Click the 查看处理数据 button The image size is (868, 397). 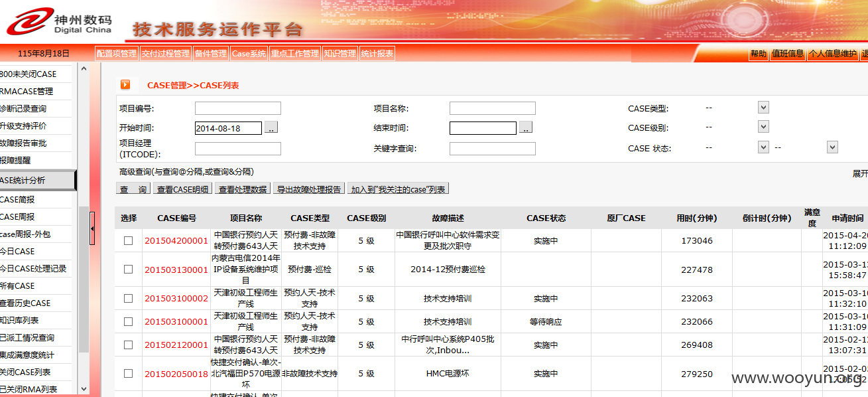pyautogui.click(x=243, y=189)
